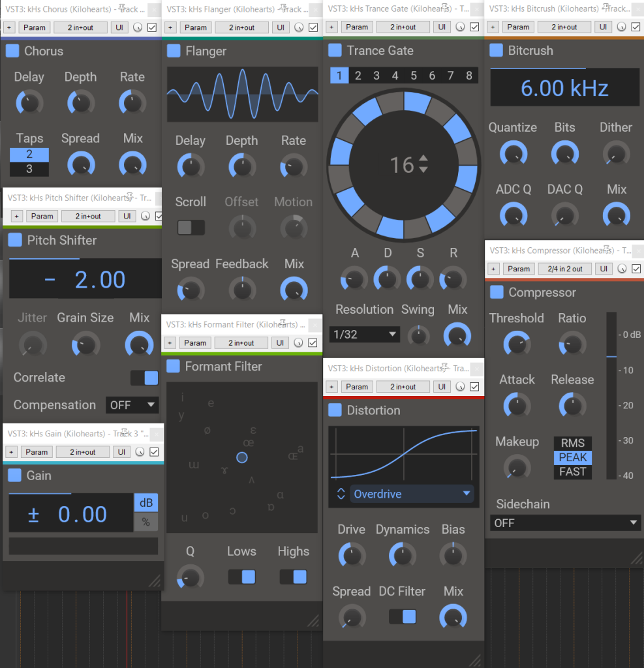The image size is (644, 668).
Task: Click the Formant Filter vowel position dot
Action: point(241,457)
